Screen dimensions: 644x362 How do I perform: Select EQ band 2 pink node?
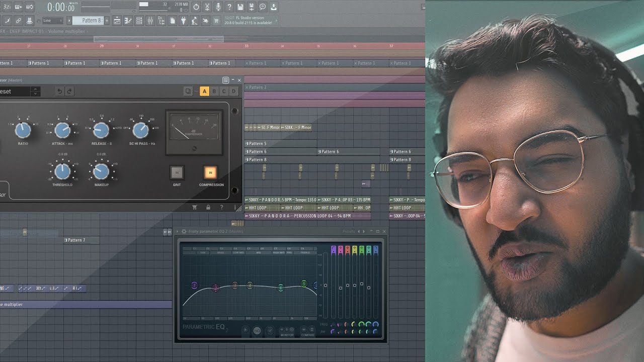(216, 288)
